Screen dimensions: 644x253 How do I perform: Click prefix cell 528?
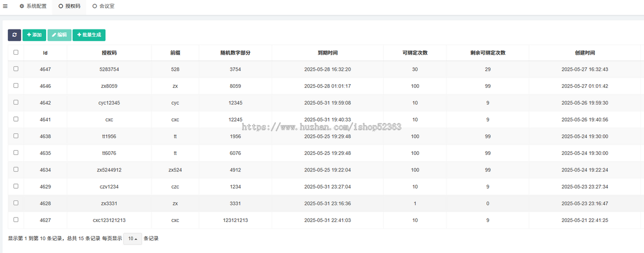click(x=175, y=69)
